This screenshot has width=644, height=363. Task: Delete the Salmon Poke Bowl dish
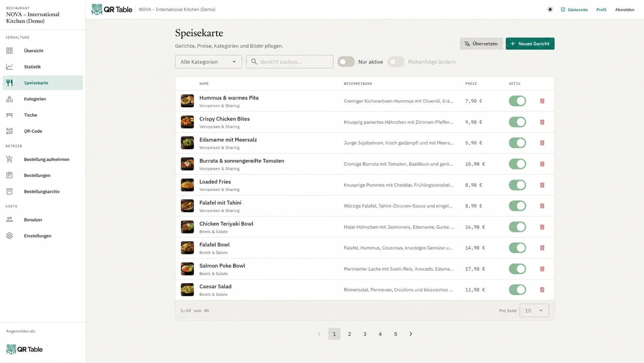tap(542, 269)
